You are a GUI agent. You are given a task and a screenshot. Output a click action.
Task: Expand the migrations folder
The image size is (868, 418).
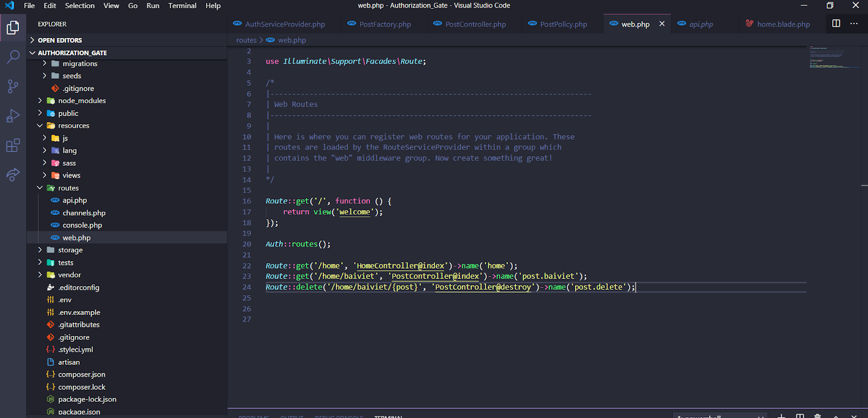(44, 64)
